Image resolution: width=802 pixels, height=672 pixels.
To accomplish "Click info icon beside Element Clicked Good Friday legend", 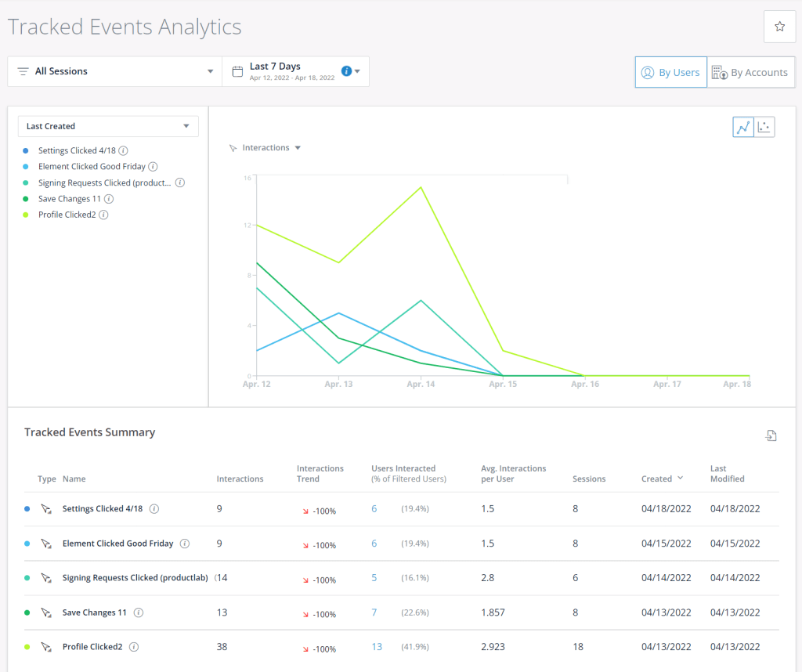I will click(153, 167).
